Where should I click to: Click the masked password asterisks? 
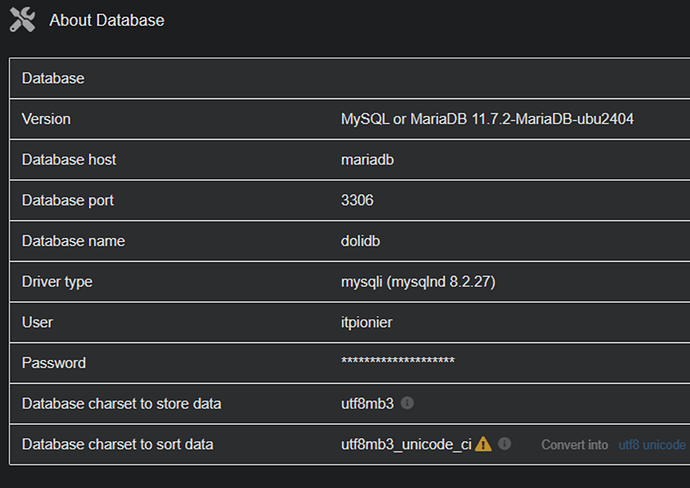click(x=398, y=363)
